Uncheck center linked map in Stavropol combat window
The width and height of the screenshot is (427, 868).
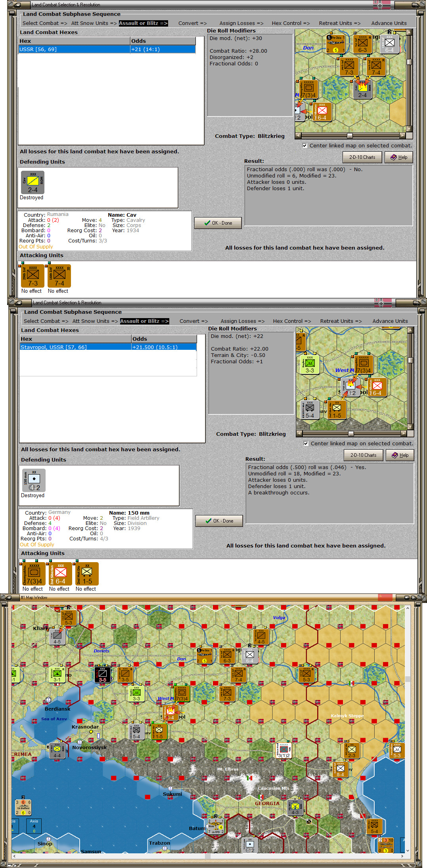[x=306, y=443]
